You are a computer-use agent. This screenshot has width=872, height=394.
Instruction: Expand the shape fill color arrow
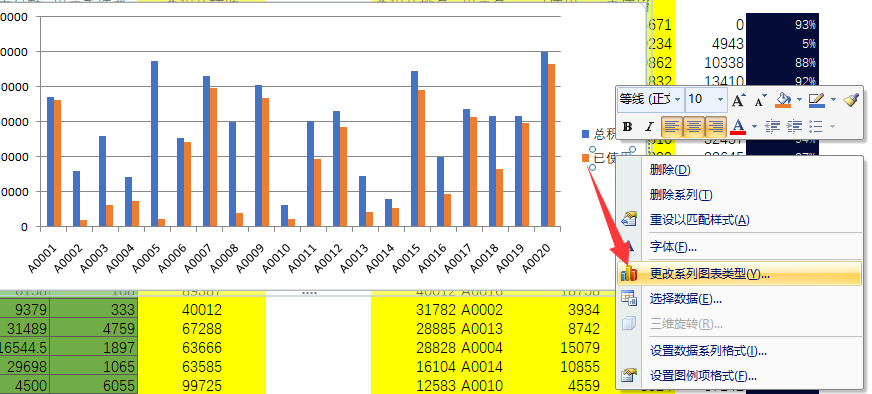[x=799, y=100]
